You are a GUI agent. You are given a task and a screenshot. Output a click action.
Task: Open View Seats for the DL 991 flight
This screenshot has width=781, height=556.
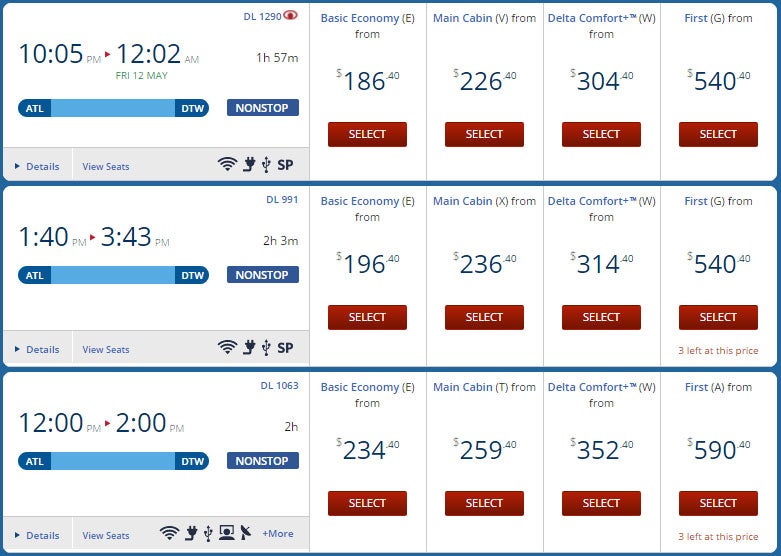tap(106, 349)
